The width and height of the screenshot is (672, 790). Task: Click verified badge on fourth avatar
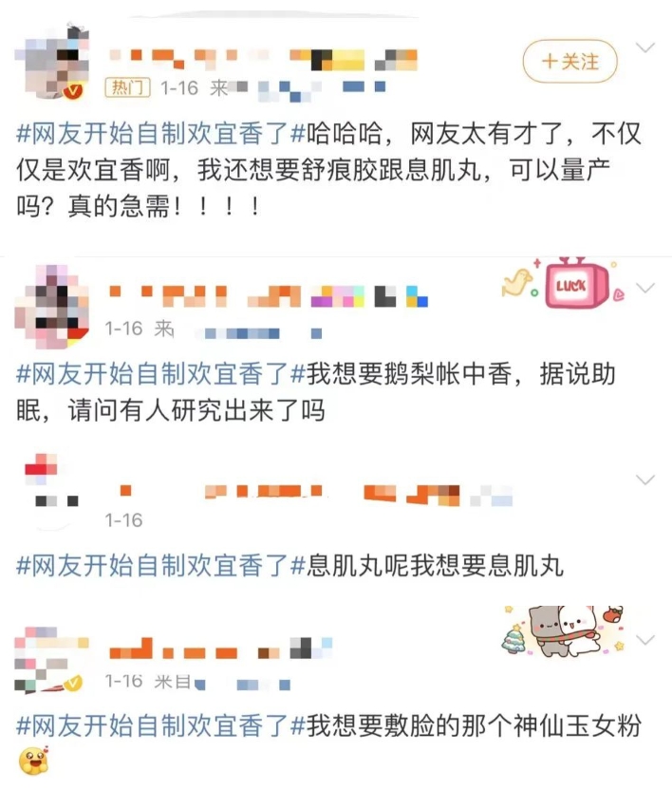73,682
